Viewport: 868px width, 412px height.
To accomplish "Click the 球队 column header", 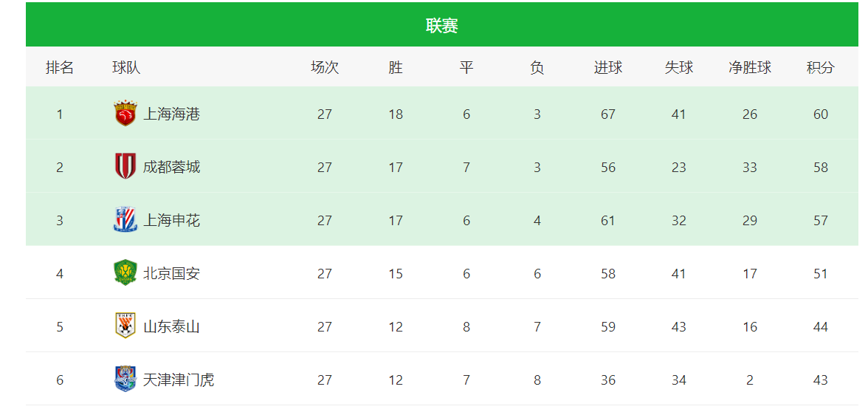I will (x=126, y=67).
